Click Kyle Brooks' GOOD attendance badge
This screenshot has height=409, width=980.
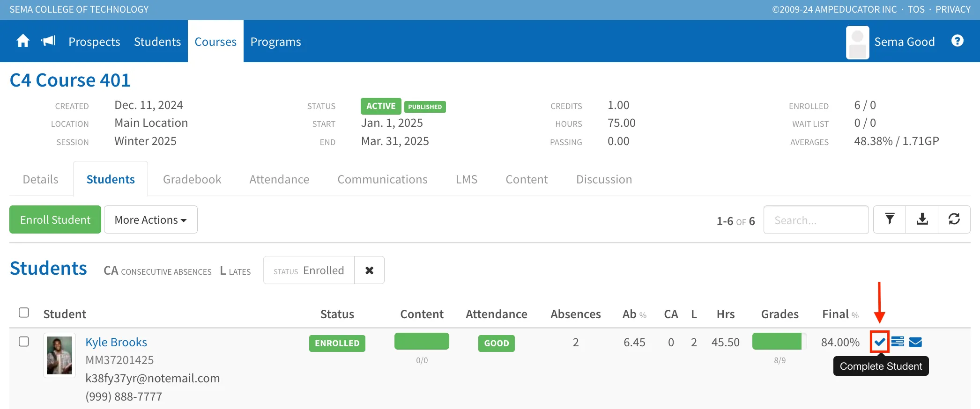click(x=496, y=343)
